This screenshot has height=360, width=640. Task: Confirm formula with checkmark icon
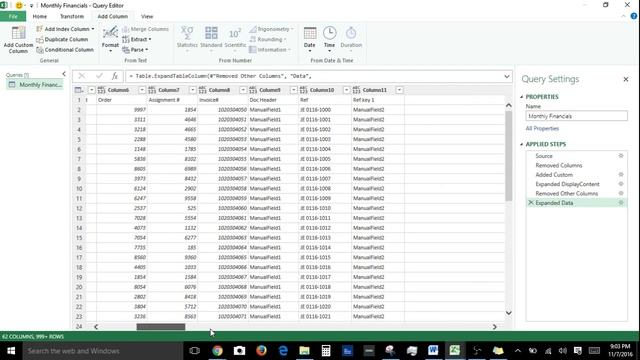[x=99, y=76]
